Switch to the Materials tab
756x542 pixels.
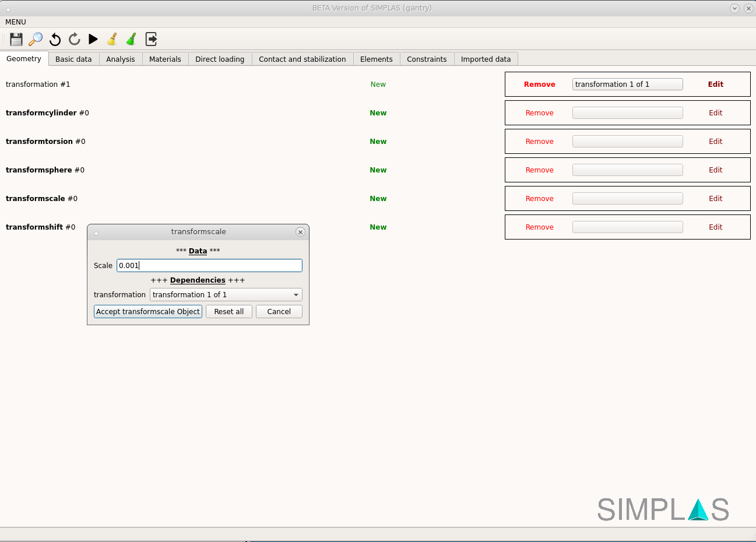[165, 59]
